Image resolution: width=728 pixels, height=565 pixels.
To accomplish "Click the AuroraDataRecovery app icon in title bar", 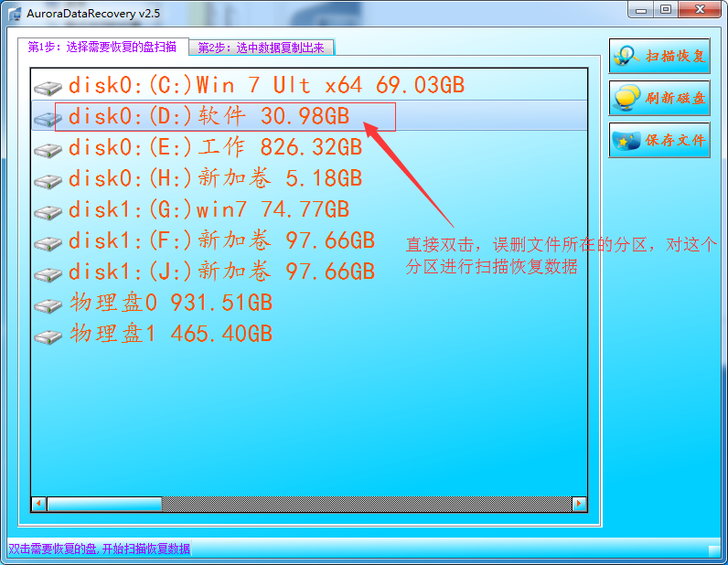I will point(15,14).
